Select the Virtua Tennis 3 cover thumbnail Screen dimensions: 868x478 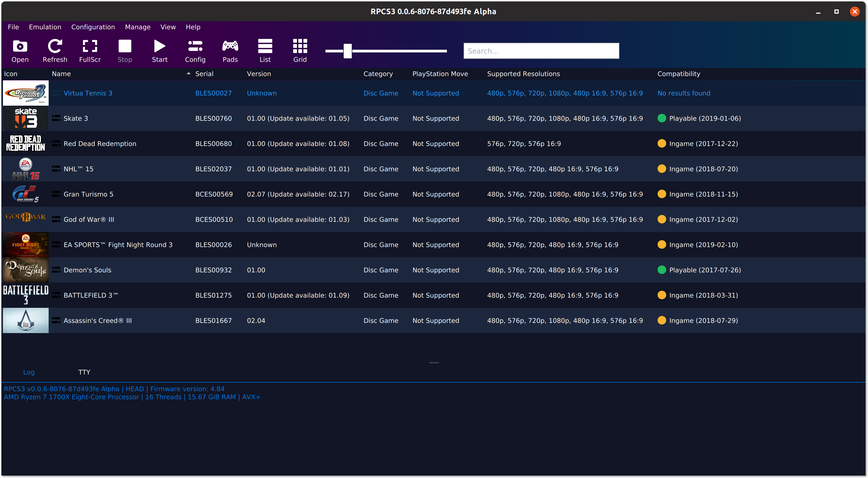point(26,93)
